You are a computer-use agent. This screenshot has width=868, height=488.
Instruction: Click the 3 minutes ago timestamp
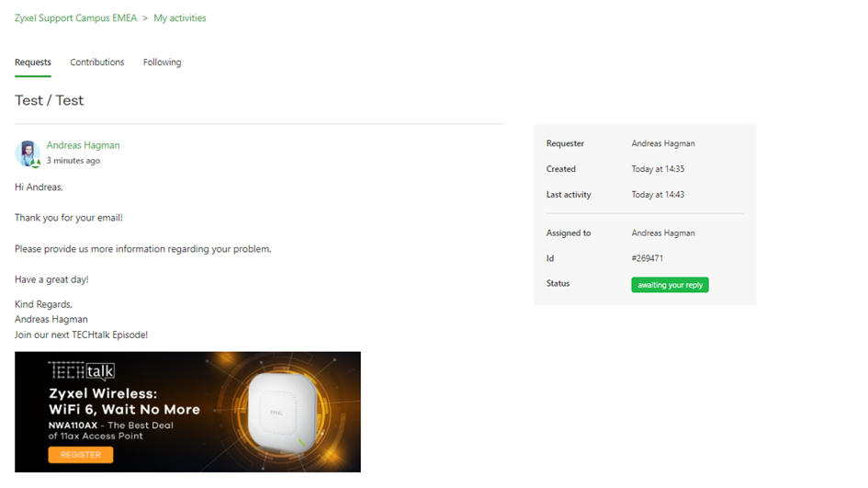(x=73, y=161)
